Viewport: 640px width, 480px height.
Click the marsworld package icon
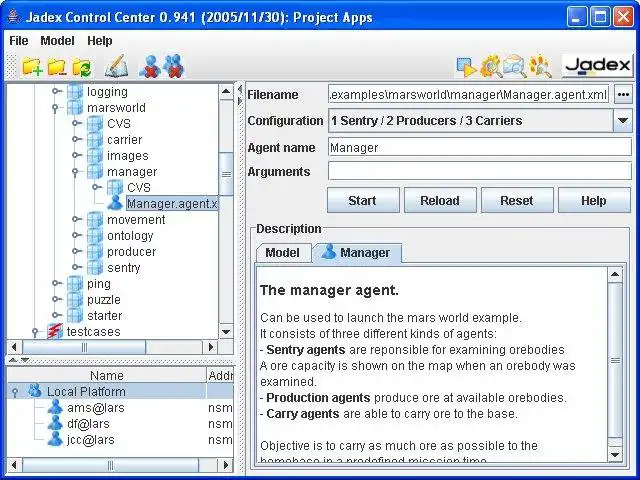pos(75,107)
